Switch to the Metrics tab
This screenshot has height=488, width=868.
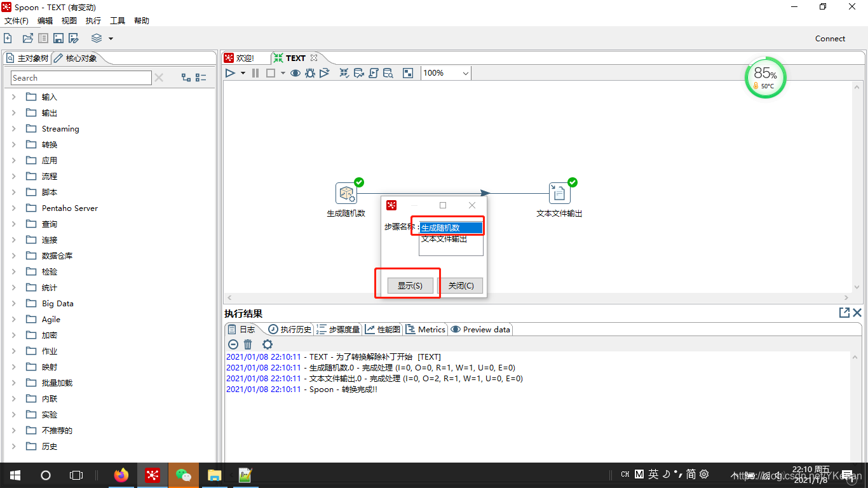[x=426, y=329]
